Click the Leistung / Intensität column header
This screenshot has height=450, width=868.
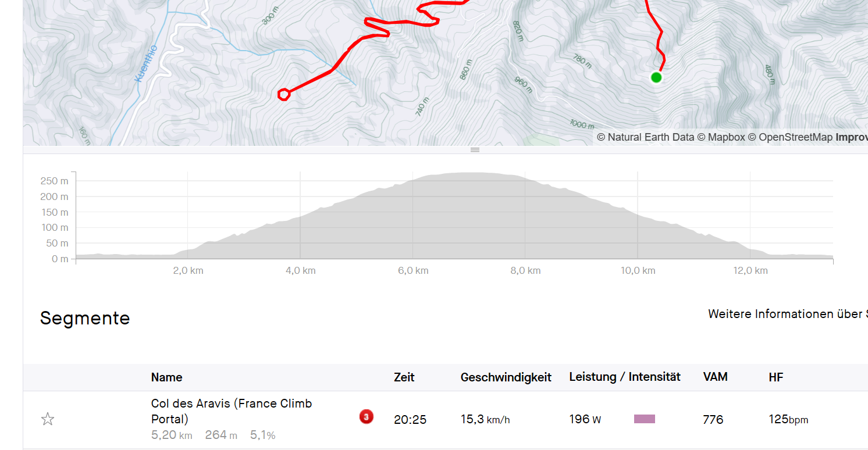tap(624, 377)
